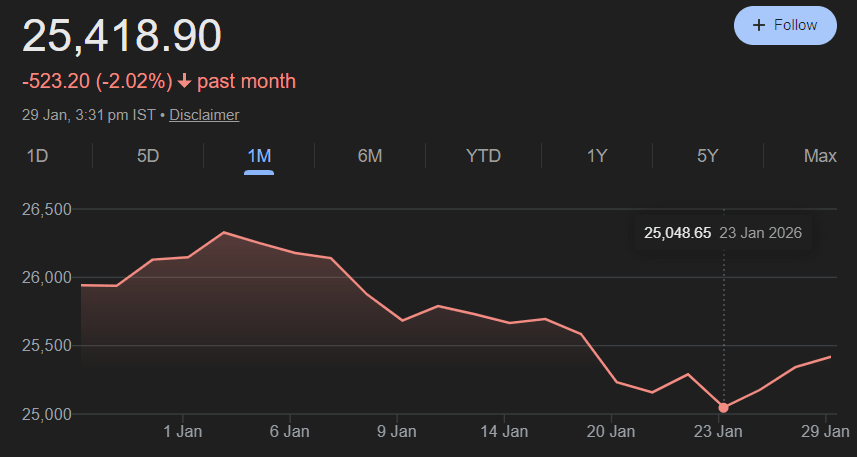Click the 1 Jan axis label
The image size is (857, 457).
(182, 432)
